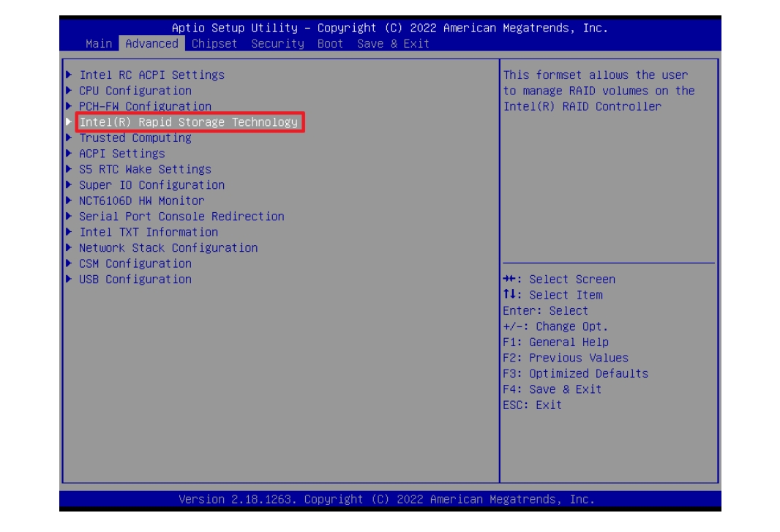Click arrow beside Super IO Configuration
This screenshot has height=532, width=780.
[x=69, y=185]
